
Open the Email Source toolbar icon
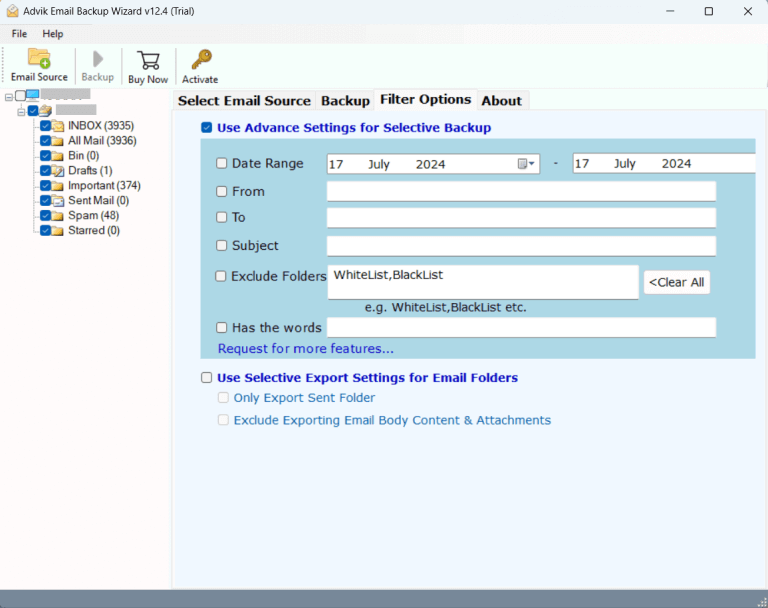point(39,58)
